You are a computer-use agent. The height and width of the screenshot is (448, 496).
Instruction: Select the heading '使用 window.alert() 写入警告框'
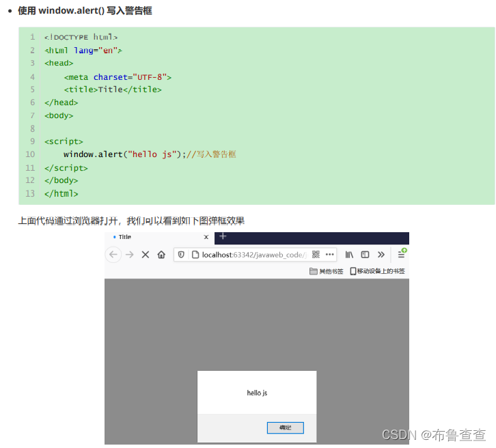click(85, 11)
